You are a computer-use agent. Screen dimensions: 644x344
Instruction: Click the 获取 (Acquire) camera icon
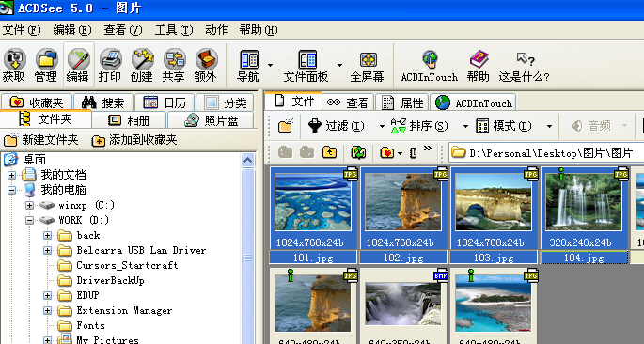coord(14,59)
